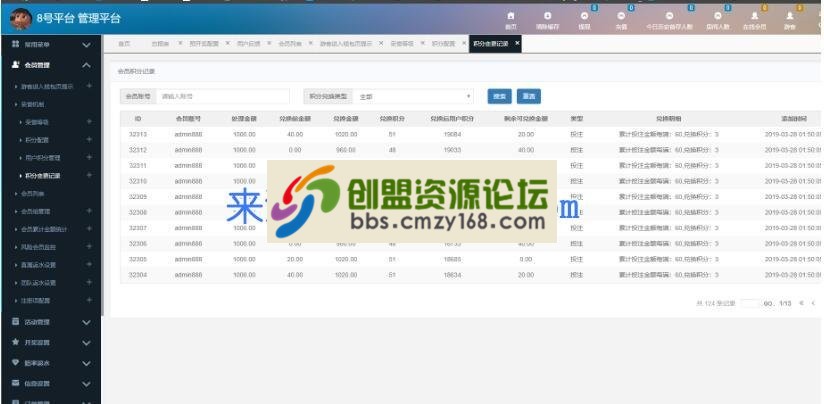Open 会员列表 in the sidebar
This screenshot has width=824, height=404.
(33, 194)
